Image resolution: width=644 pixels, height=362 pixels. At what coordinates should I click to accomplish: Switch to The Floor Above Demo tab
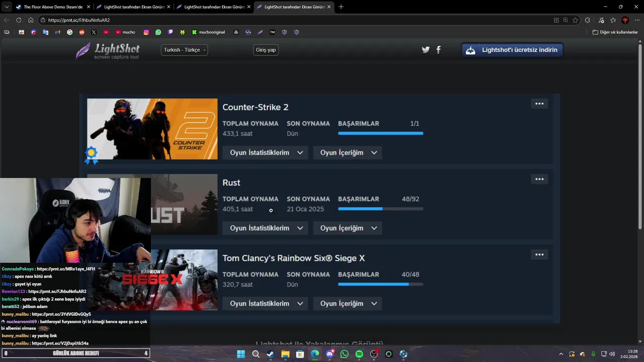(53, 7)
